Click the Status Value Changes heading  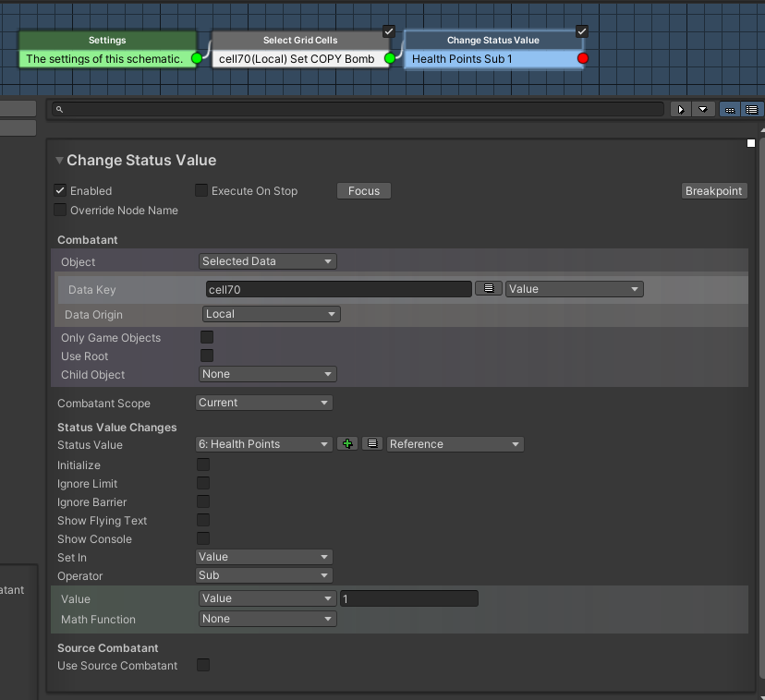pos(117,428)
